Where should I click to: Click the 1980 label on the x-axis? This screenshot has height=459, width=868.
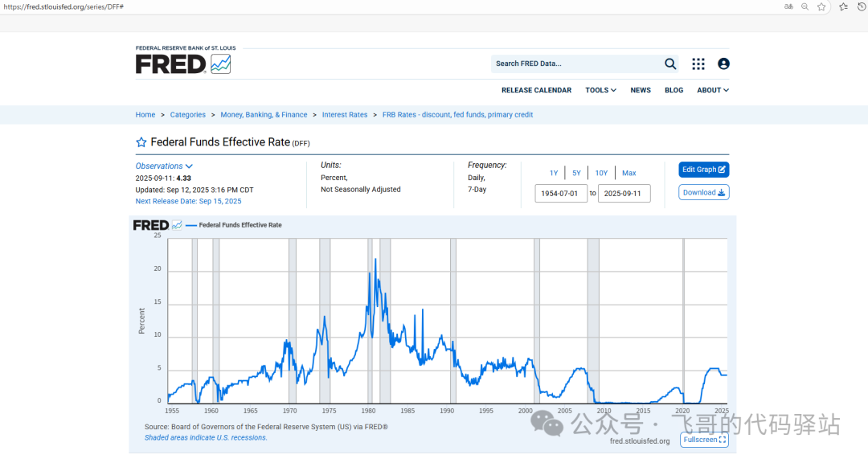[368, 411]
